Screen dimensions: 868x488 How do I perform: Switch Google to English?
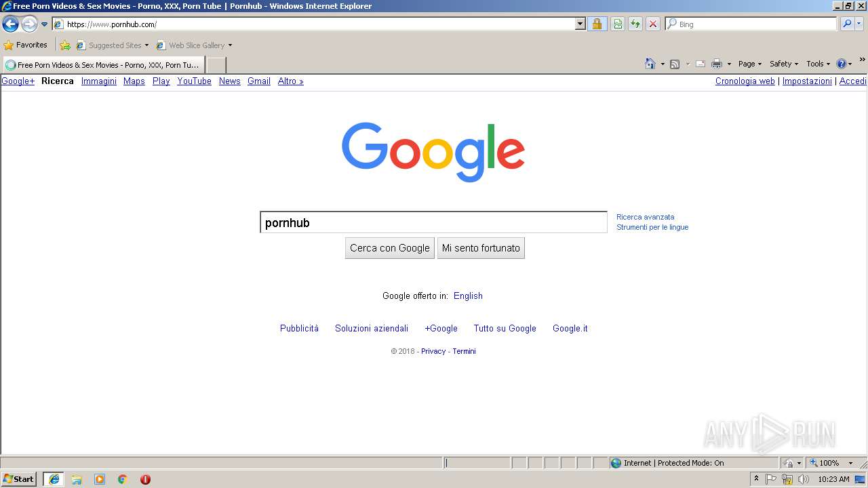coord(468,296)
